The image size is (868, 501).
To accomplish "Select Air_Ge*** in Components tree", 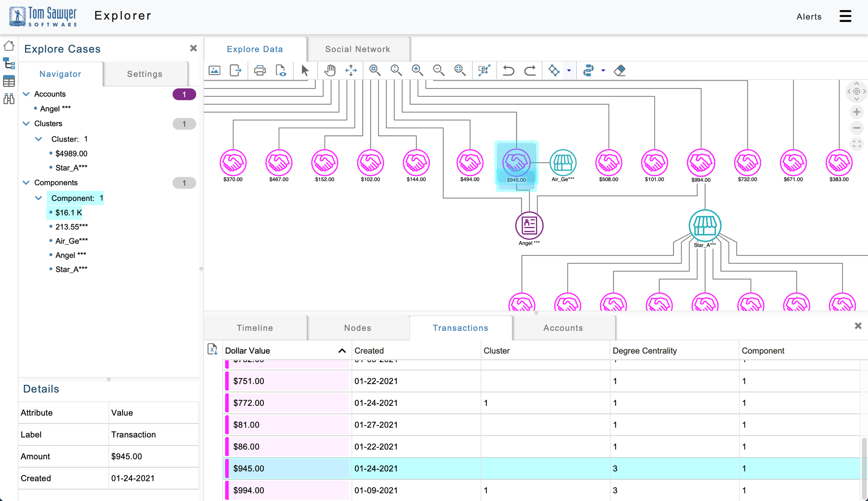I will click(71, 241).
